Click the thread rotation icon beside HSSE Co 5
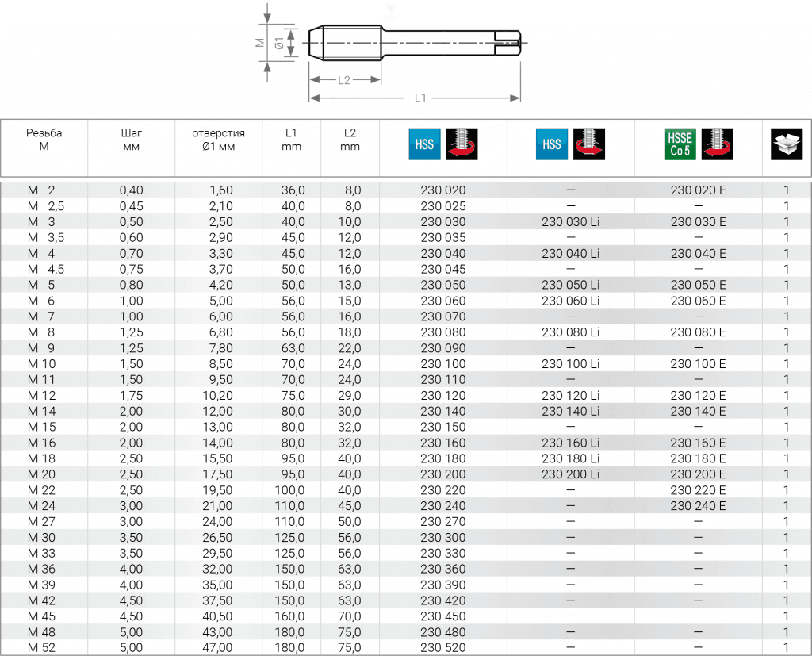Image resolution: width=812 pixels, height=656 pixels. pyautogui.click(x=718, y=144)
